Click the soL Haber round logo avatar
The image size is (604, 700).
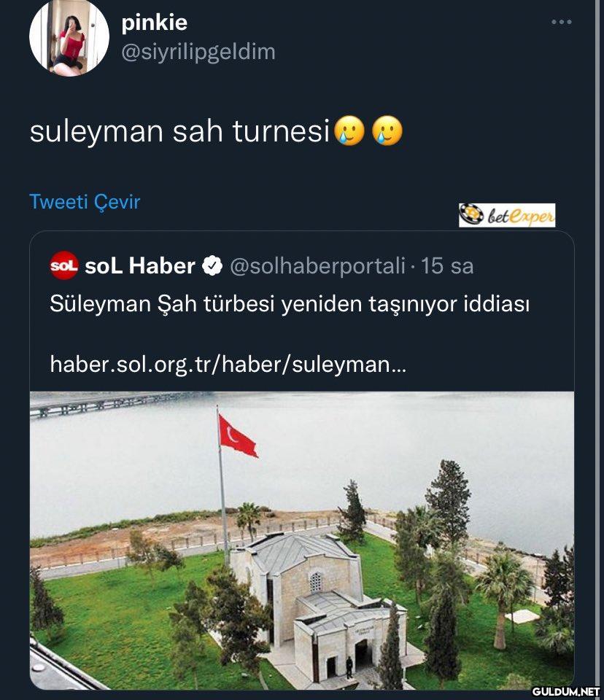64,265
